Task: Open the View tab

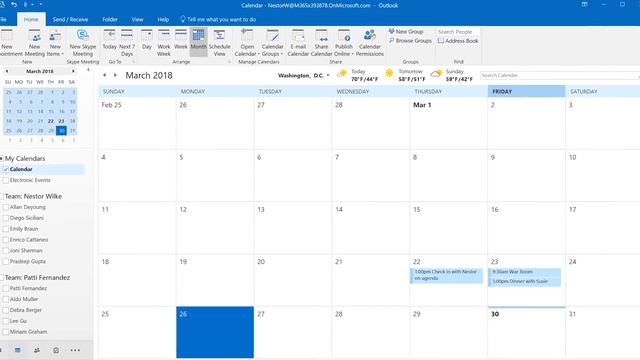Action: coord(137,19)
